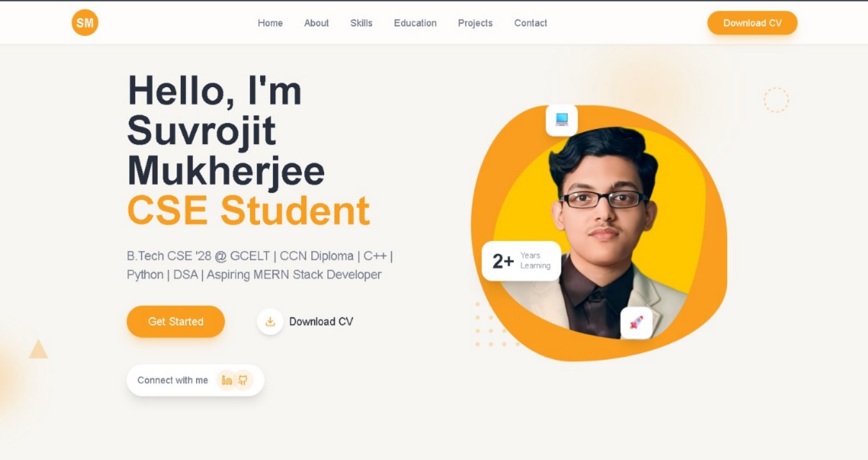Go to the Contact section
The image size is (868, 460).
pos(530,23)
